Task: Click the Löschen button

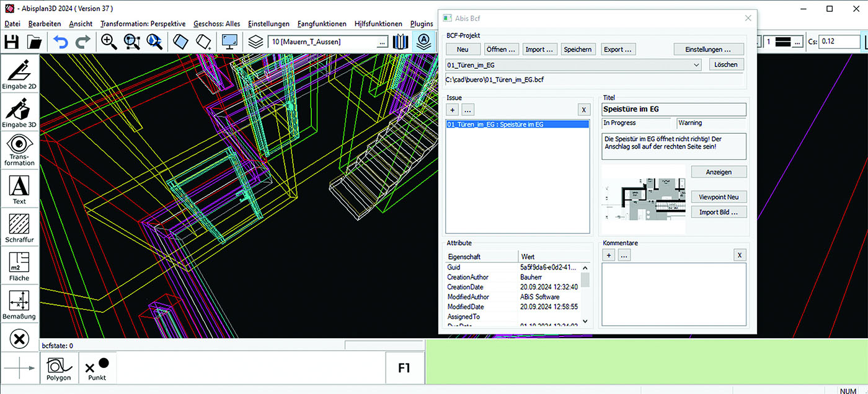Action: 726,64
